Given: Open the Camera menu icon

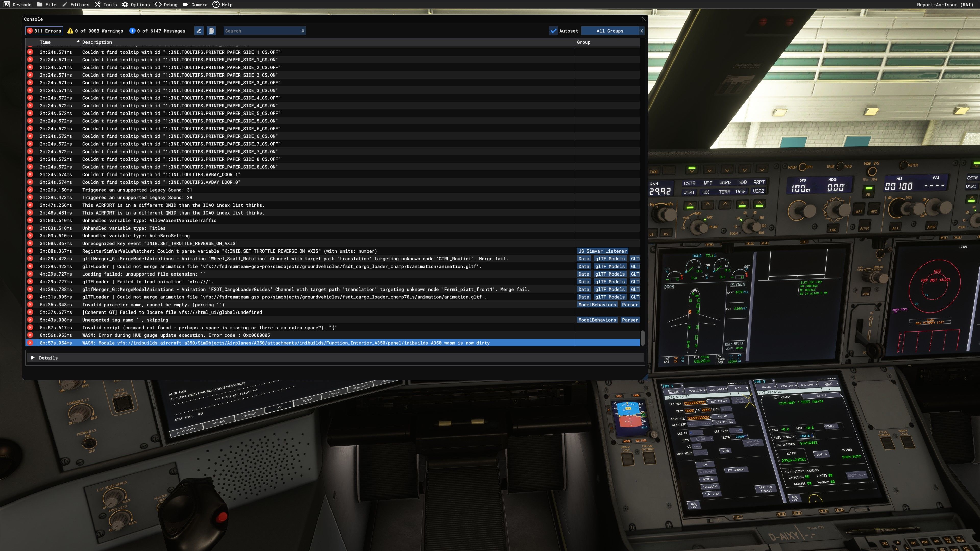Looking at the screenshot, I should [x=186, y=5].
